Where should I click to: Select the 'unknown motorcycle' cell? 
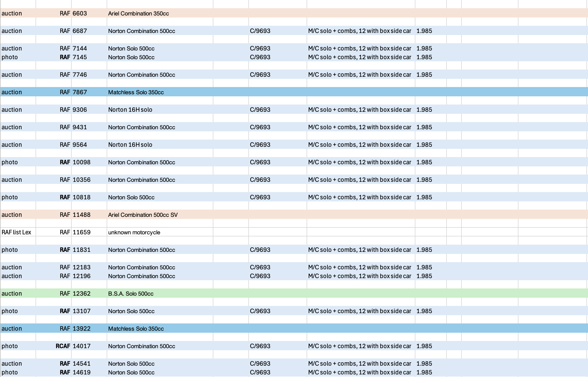[x=160, y=232]
